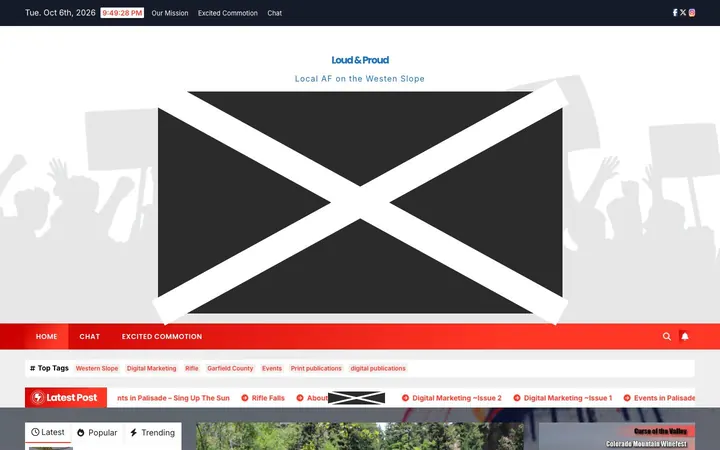Click the arrow icon before Digital Marketing ~Issue 1
Image resolution: width=720 pixels, height=450 pixels.
[x=517, y=398]
